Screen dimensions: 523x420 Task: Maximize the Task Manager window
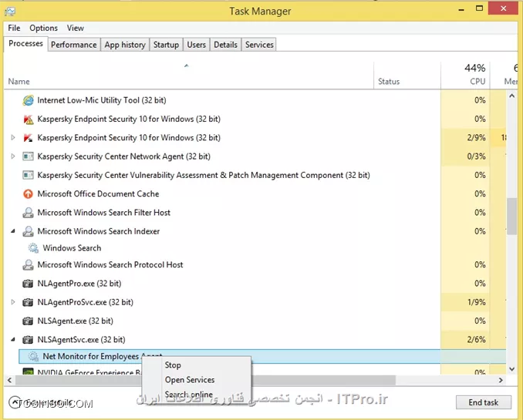[479, 8]
